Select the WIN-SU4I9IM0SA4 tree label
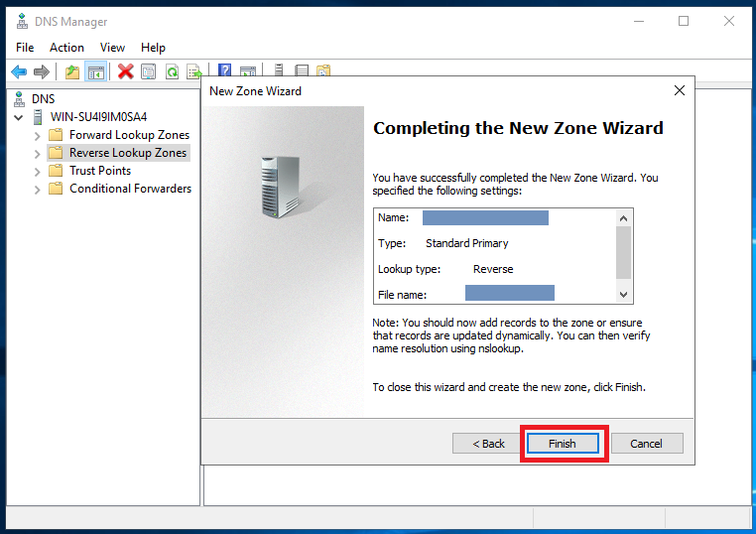 pos(98,117)
